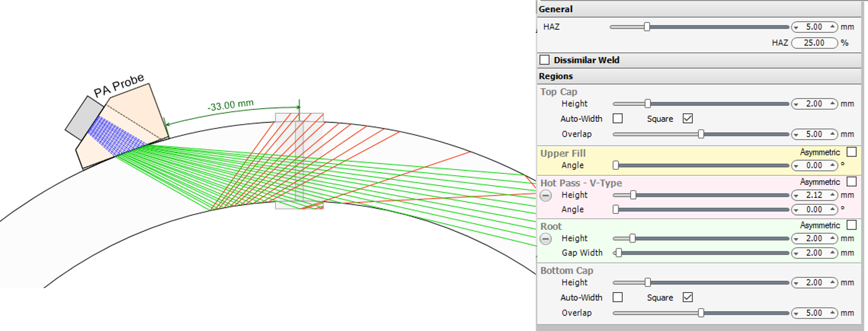The width and height of the screenshot is (868, 331).
Task: Decrease Root Height with down arrow
Action: [x=796, y=239]
